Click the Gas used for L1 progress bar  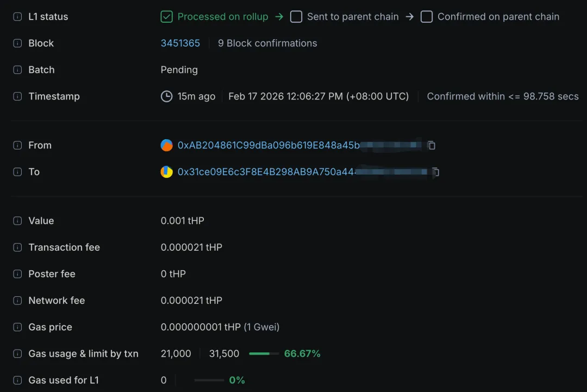tap(209, 381)
